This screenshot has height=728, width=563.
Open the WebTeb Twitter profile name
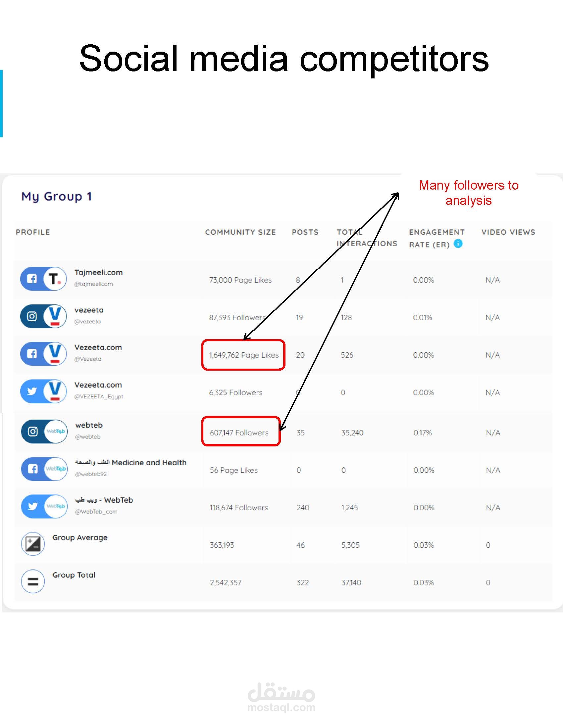pyautogui.click(x=104, y=500)
